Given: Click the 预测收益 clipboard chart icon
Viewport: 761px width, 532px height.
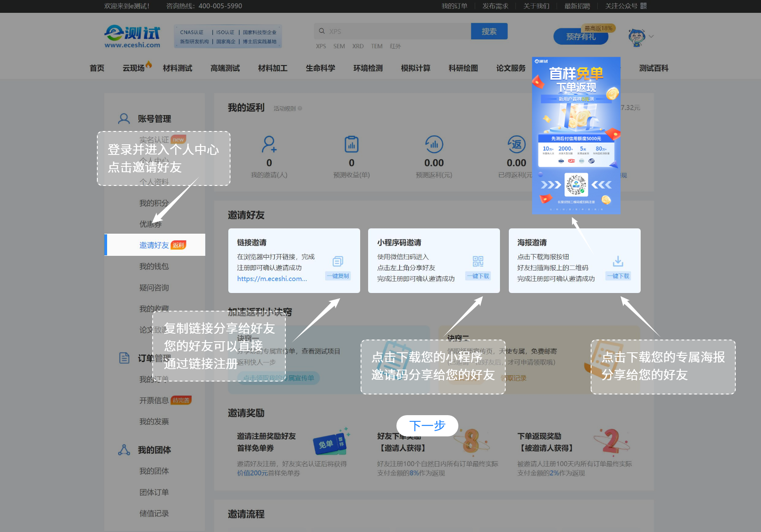Looking at the screenshot, I should [351, 144].
